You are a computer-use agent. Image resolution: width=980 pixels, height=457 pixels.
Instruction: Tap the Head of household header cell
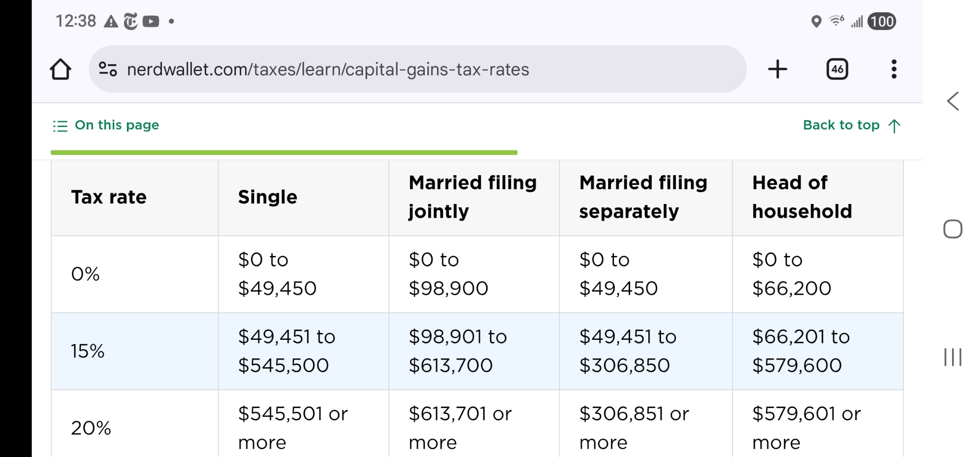pyautogui.click(x=802, y=197)
